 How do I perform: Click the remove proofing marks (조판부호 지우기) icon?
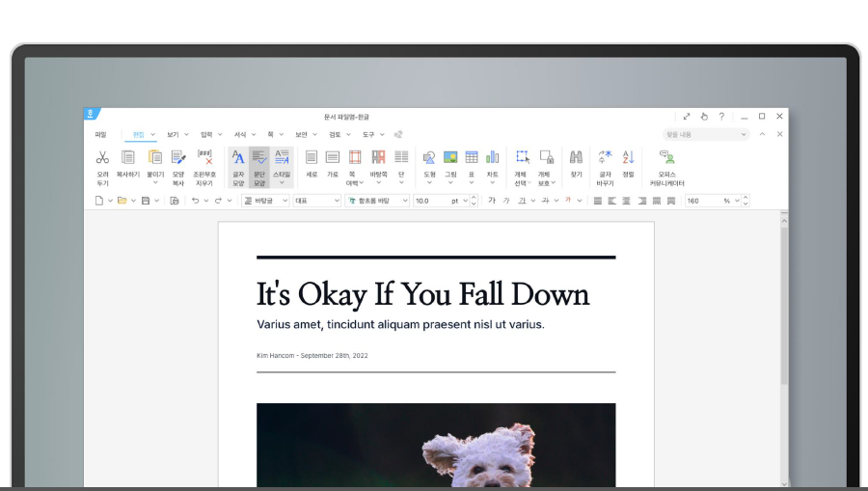pos(204,158)
